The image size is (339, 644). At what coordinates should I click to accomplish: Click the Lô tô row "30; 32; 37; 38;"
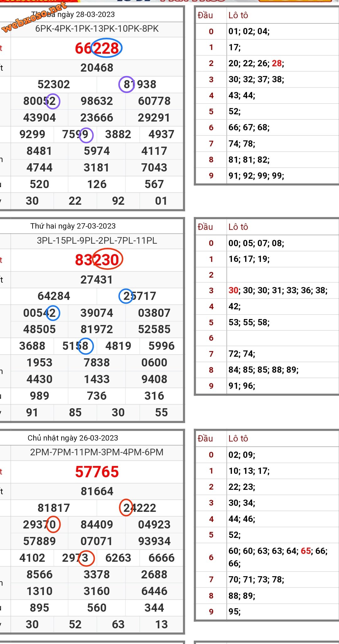point(256,79)
